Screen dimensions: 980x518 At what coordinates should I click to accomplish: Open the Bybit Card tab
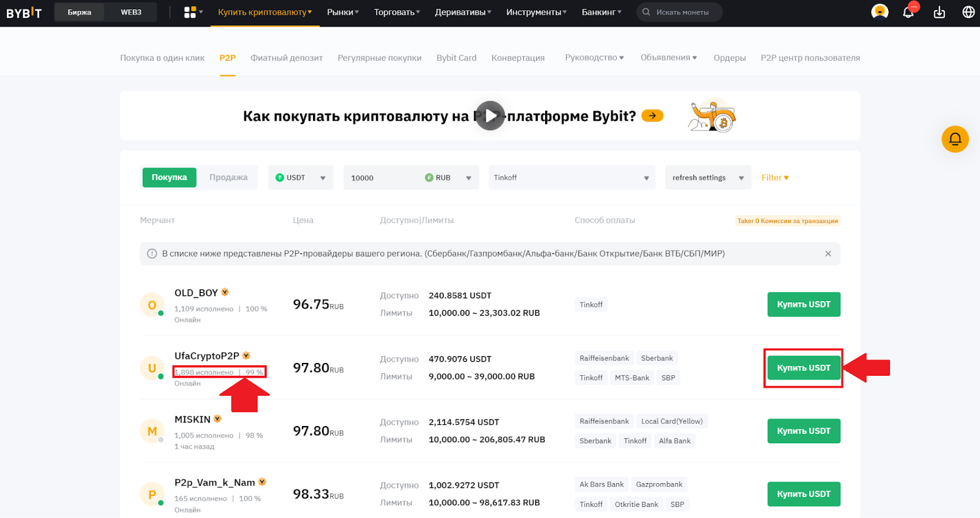click(x=456, y=58)
